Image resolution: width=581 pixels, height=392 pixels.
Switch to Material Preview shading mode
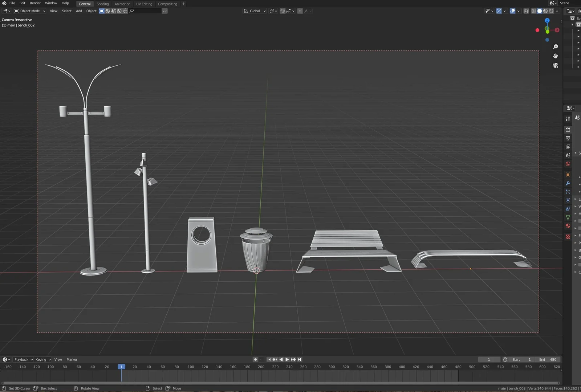[x=546, y=11]
